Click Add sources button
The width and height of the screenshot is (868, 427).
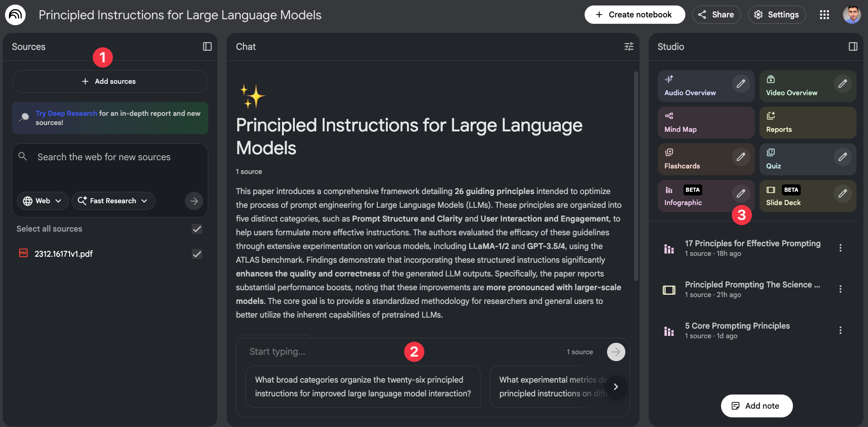110,81
